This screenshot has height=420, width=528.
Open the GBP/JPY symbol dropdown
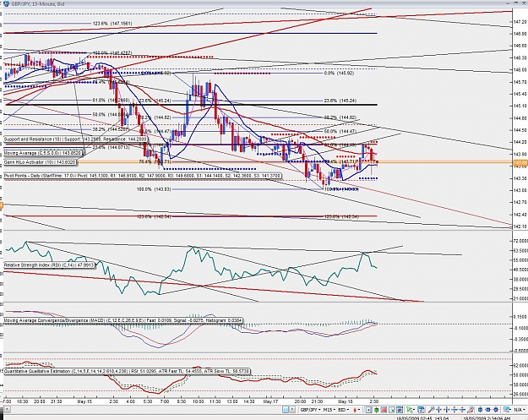coord(310,410)
